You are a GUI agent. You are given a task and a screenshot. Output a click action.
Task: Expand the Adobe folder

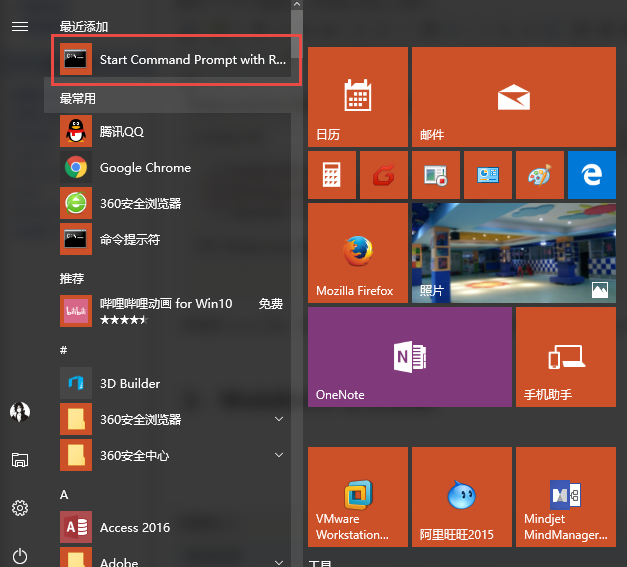(175, 557)
